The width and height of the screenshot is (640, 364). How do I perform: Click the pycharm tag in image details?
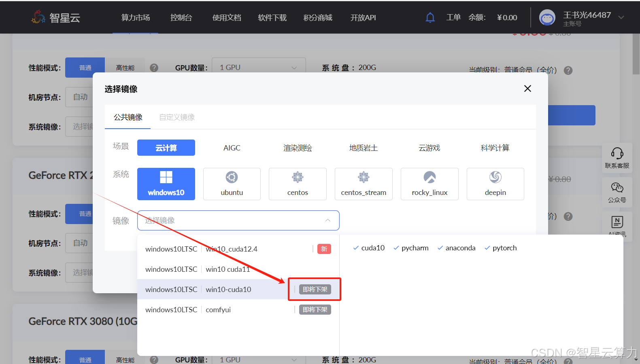411,248
